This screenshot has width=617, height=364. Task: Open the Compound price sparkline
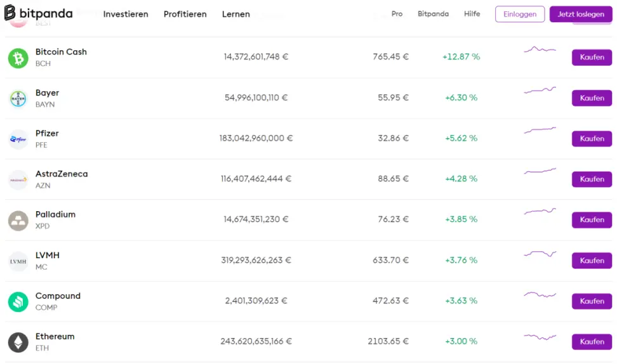coord(540,294)
